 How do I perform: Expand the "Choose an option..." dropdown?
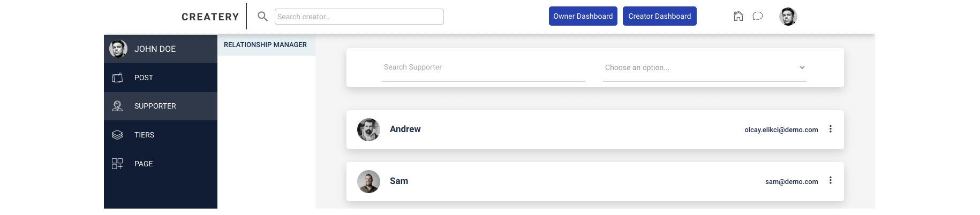(704, 68)
